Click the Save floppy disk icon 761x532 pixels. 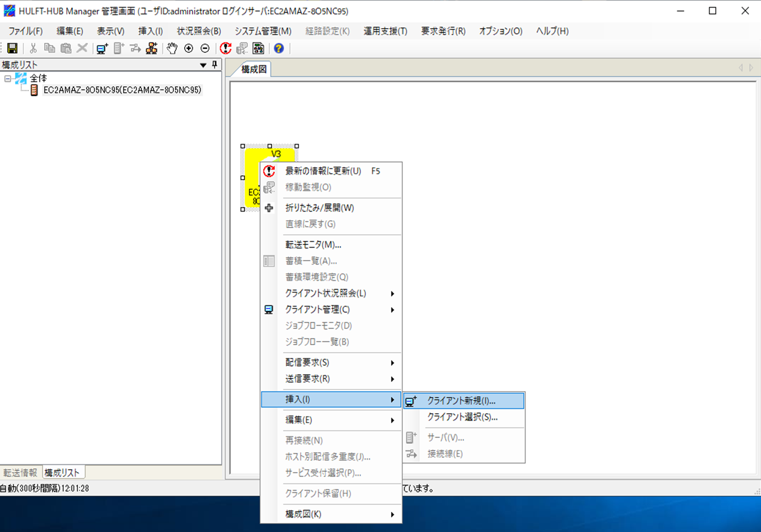tap(12, 48)
